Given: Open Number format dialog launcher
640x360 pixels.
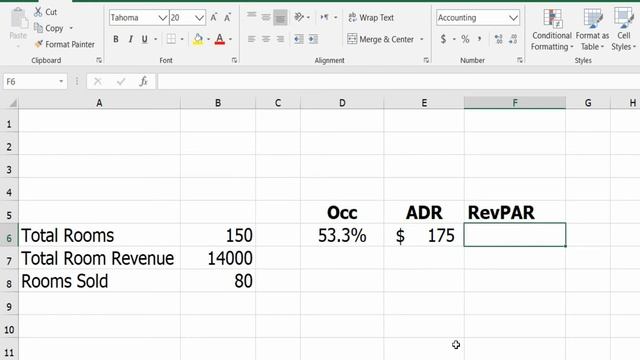Looking at the screenshot, I should pyautogui.click(x=520, y=60).
